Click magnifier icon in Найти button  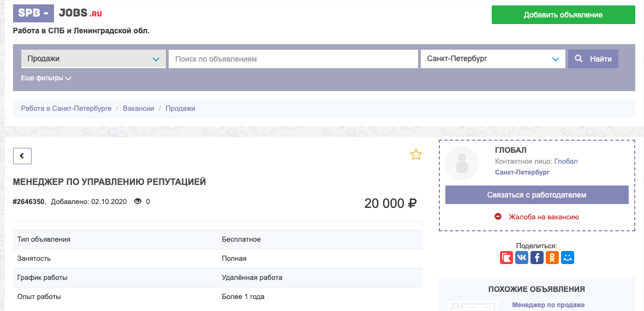pyautogui.click(x=579, y=59)
